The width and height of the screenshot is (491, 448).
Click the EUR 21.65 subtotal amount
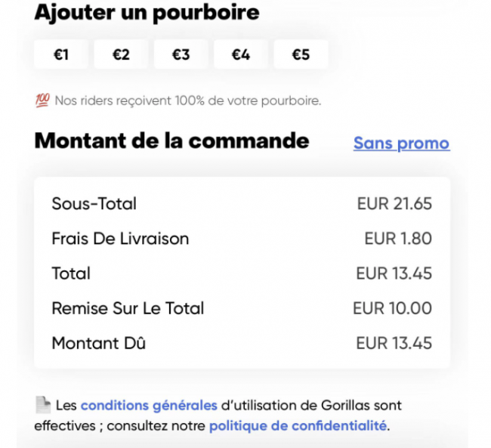(394, 204)
